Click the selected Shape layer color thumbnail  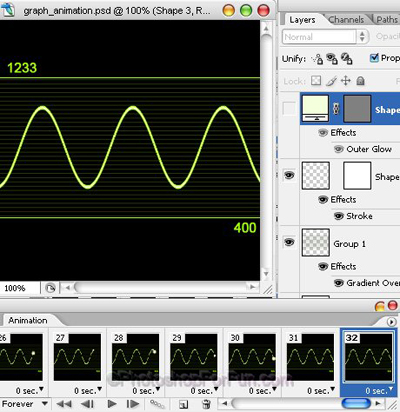click(x=315, y=109)
